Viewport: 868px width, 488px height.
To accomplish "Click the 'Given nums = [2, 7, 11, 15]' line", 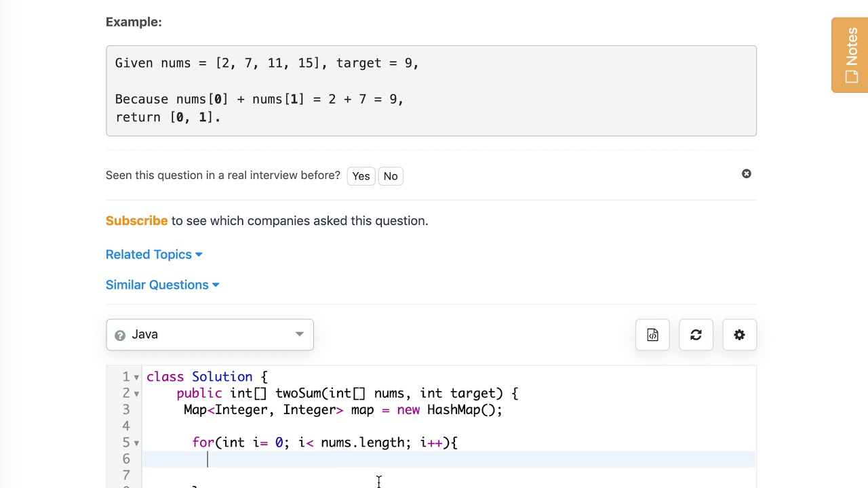I will [267, 63].
